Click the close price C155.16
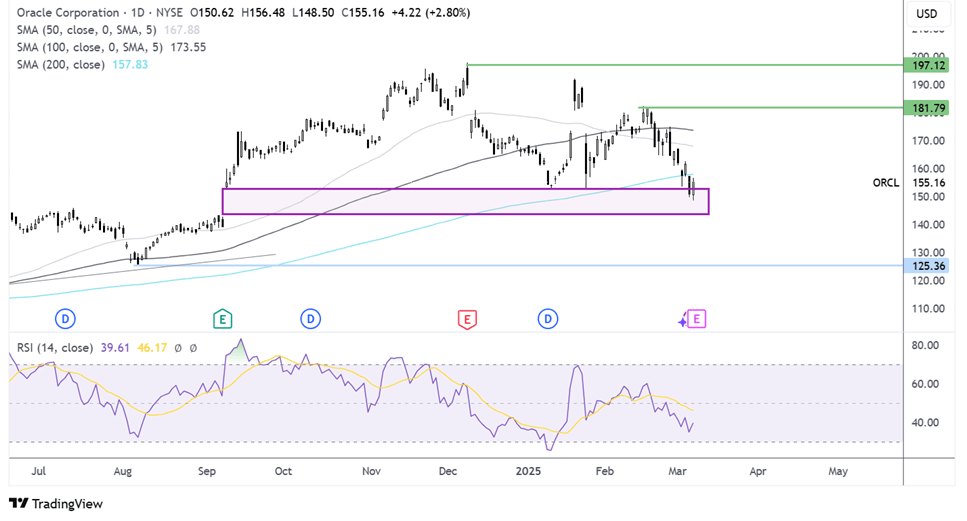 click(363, 12)
